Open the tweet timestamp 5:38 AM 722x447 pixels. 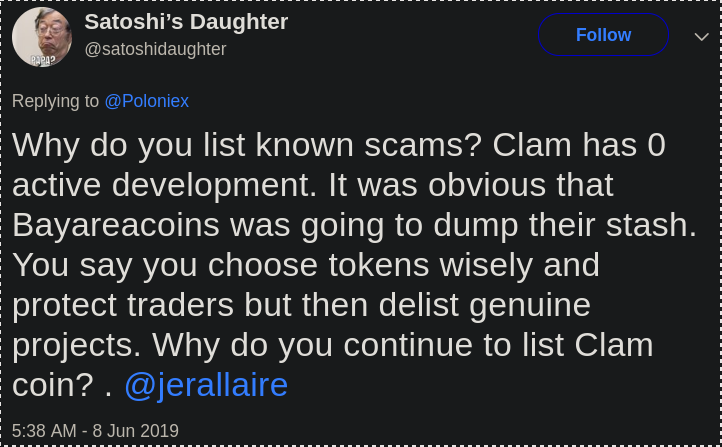pyautogui.click(x=44, y=431)
